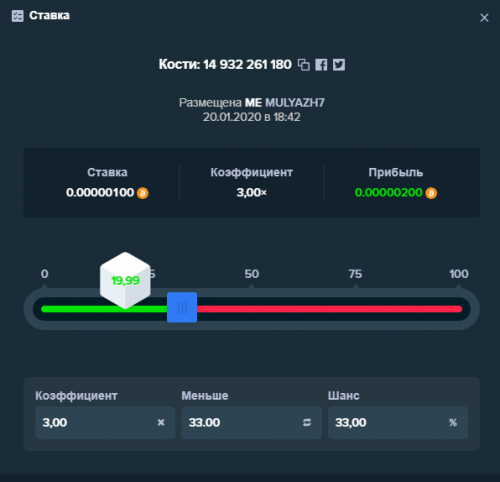Click the stake value 0.00000100
This screenshot has height=482, width=500.
[100, 193]
